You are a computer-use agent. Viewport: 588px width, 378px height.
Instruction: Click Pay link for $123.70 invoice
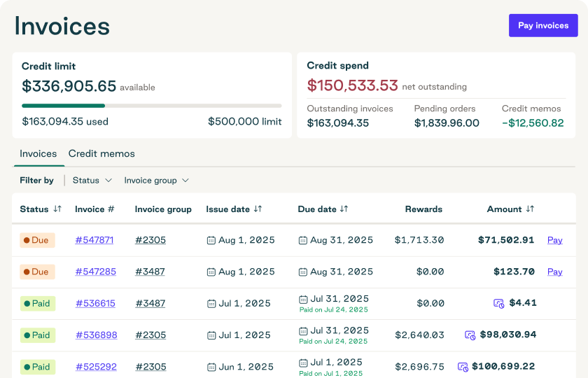point(554,272)
